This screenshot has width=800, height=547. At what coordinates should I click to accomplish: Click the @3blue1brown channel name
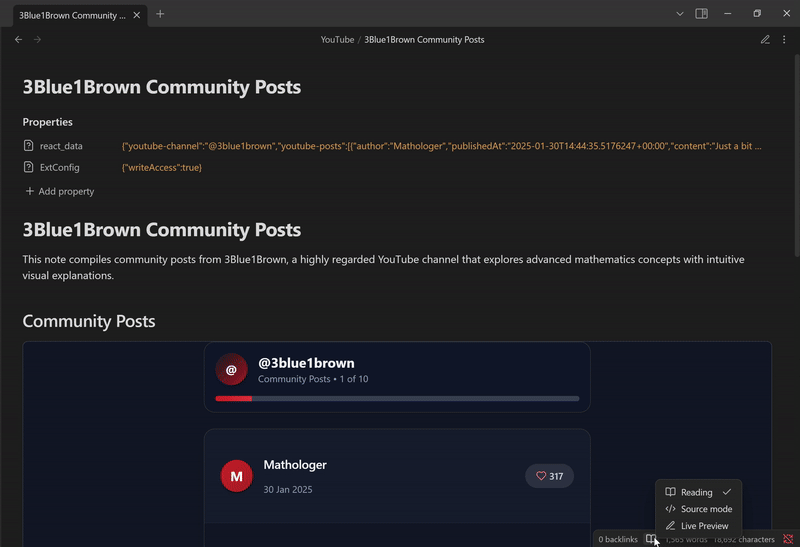coord(306,363)
